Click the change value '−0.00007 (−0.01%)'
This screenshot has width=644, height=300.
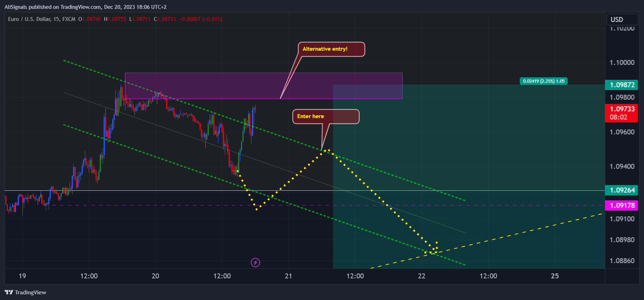pyautogui.click(x=201, y=19)
